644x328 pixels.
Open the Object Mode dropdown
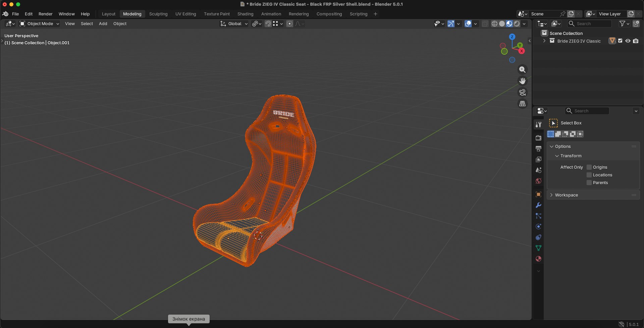coord(39,23)
